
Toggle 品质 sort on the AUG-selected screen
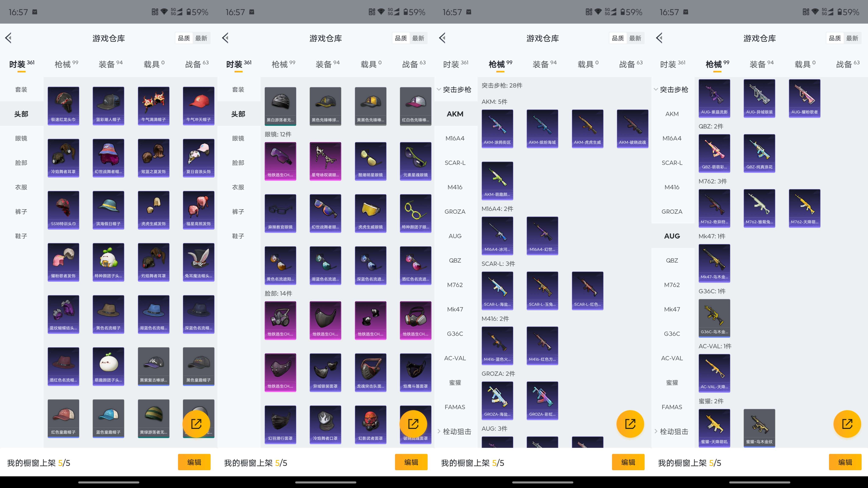click(x=835, y=38)
